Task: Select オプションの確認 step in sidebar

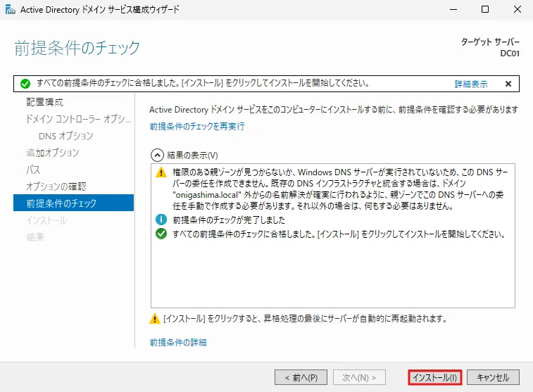Action: (x=56, y=186)
